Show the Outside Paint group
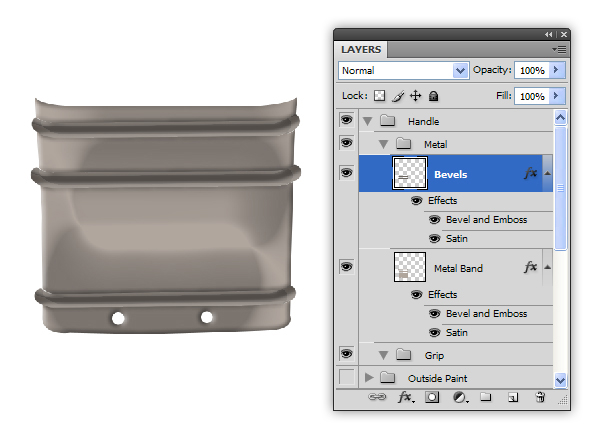This screenshot has height=430, width=600. pos(347,378)
